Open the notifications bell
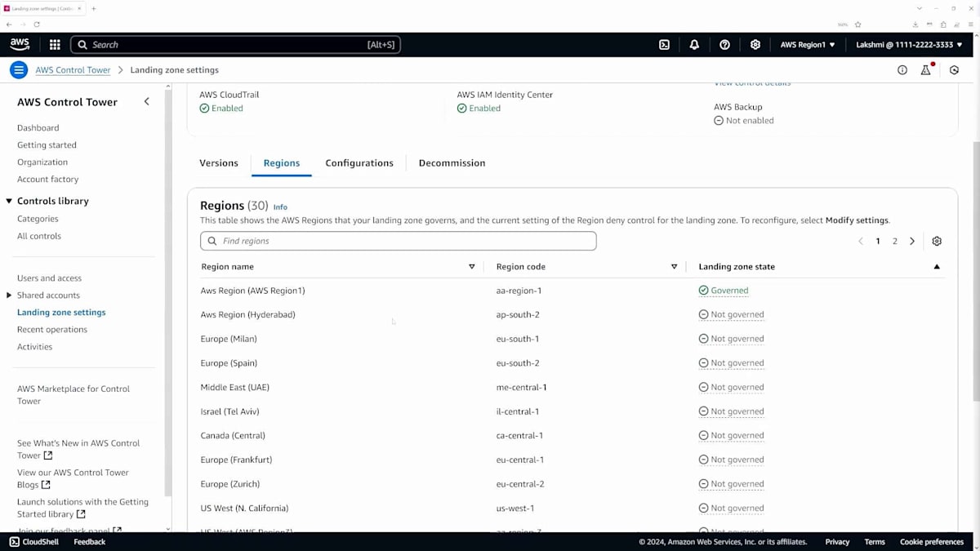 pos(694,45)
